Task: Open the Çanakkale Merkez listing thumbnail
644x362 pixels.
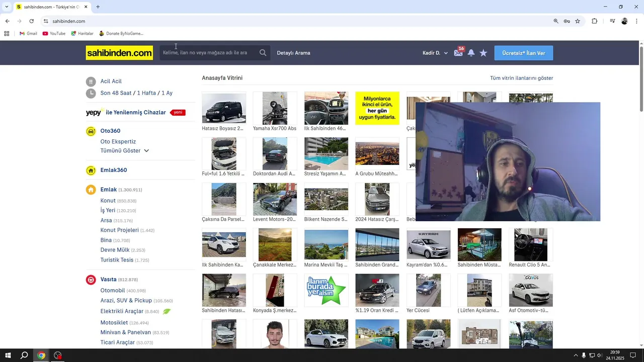Action: pos(275,245)
